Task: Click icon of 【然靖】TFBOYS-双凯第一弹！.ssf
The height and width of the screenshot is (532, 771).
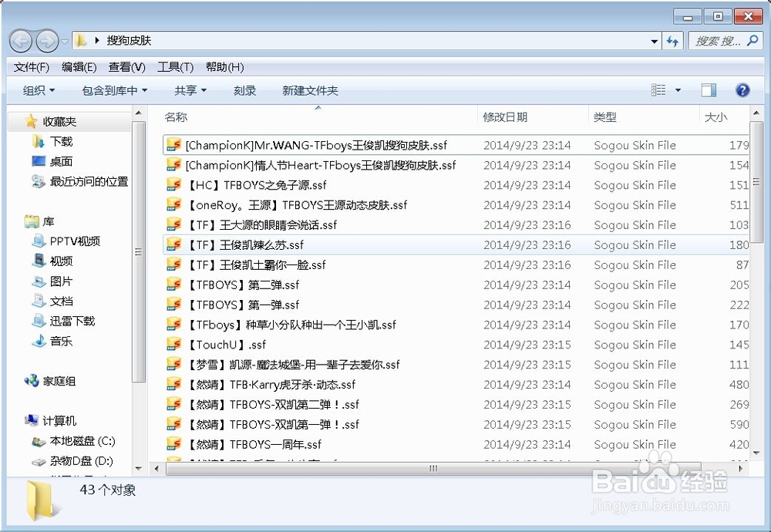Action: pyautogui.click(x=173, y=424)
